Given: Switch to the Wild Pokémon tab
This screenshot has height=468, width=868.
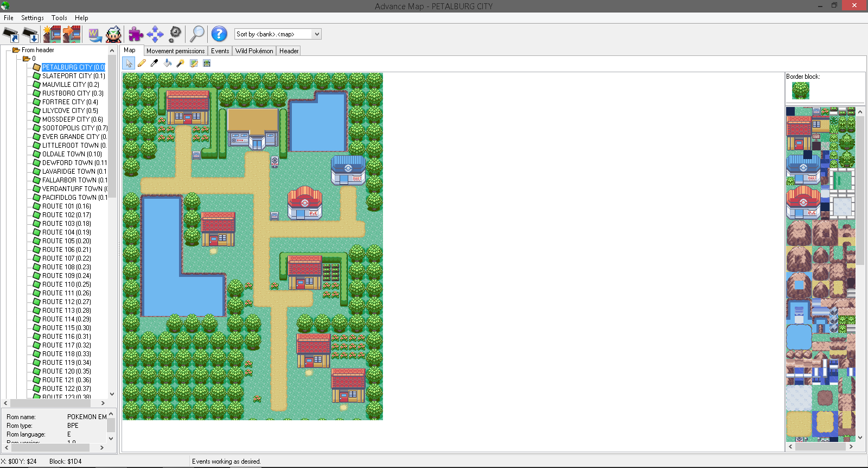Looking at the screenshot, I should click(254, 51).
